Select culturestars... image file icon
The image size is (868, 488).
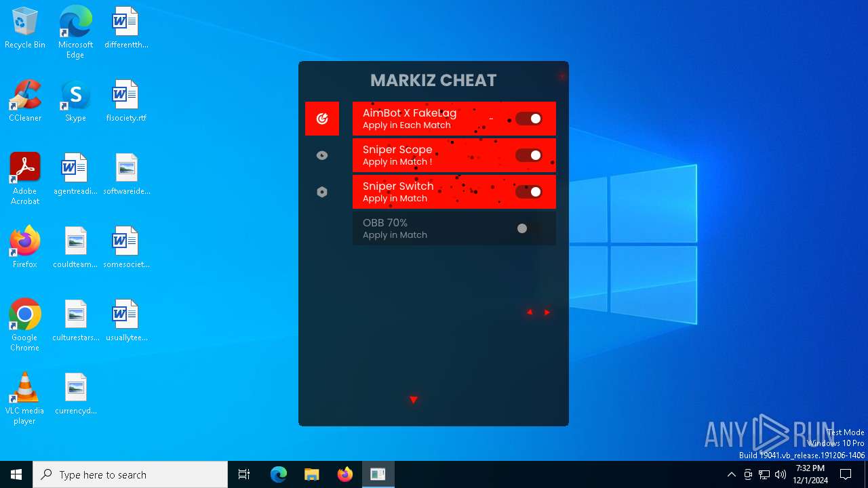[x=75, y=321]
